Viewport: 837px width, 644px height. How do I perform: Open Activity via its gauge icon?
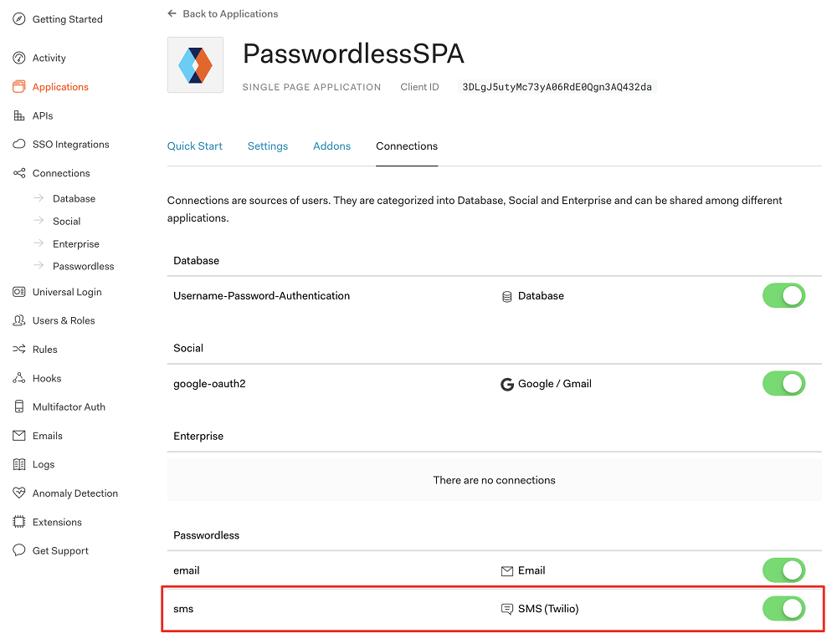[18, 58]
